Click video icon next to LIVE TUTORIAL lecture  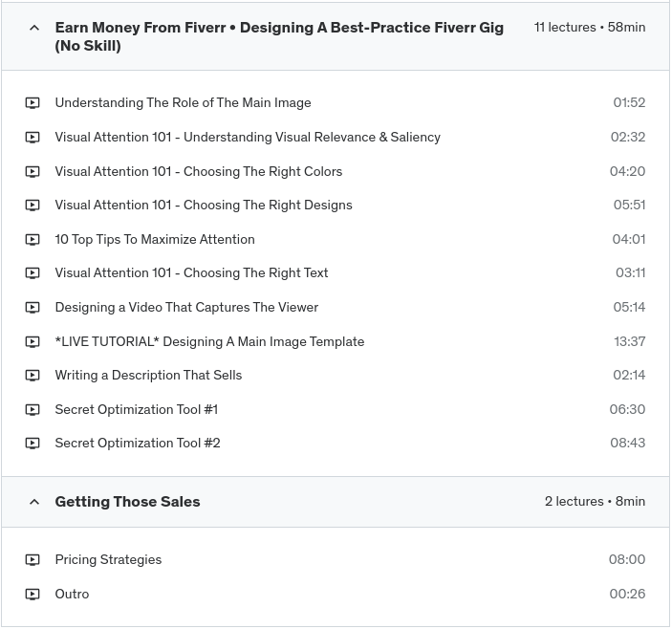tap(33, 342)
